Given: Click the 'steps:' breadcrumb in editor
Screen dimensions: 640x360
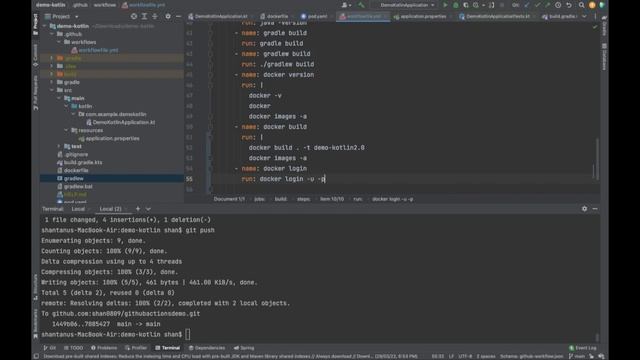Looking at the screenshot, I should pos(303,199).
